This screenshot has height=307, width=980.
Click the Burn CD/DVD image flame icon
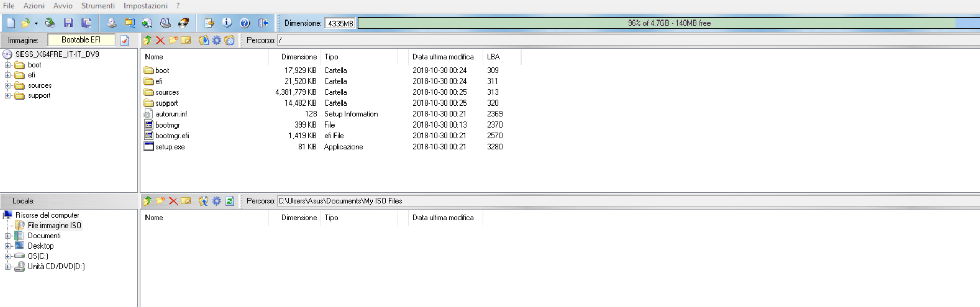coord(183,23)
